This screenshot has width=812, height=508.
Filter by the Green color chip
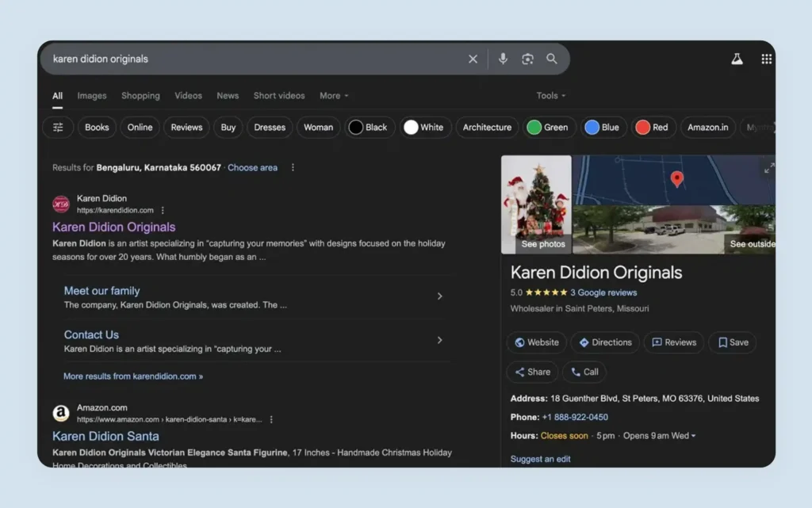coord(549,128)
